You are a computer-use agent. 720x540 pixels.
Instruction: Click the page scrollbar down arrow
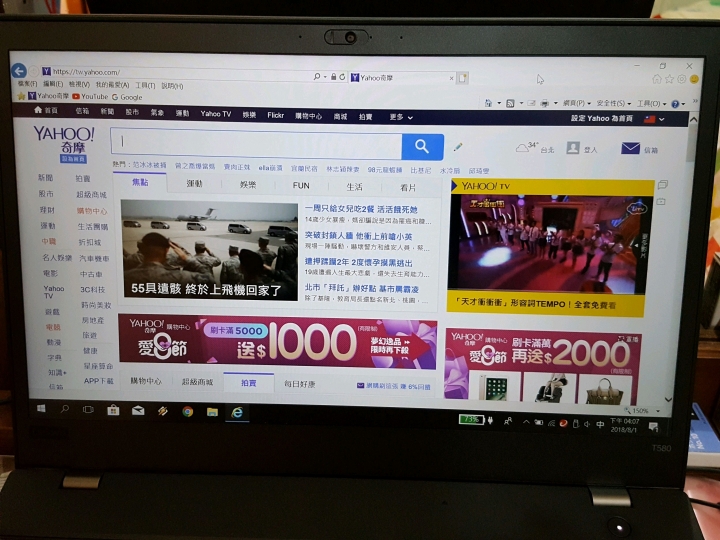(x=668, y=400)
